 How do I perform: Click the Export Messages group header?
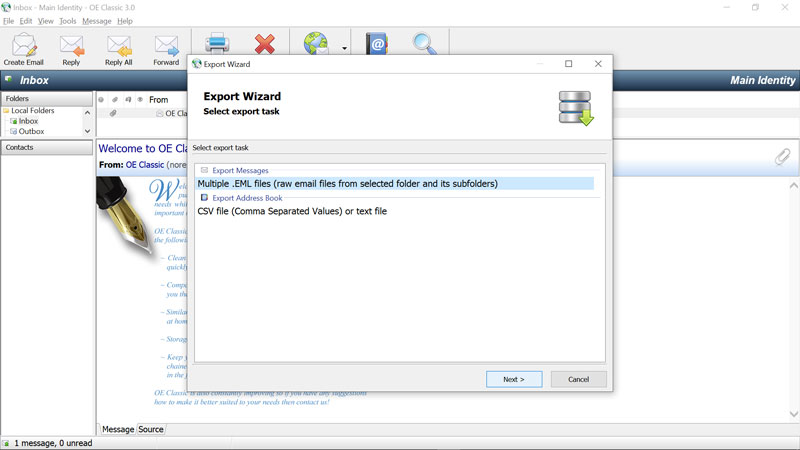pos(240,170)
